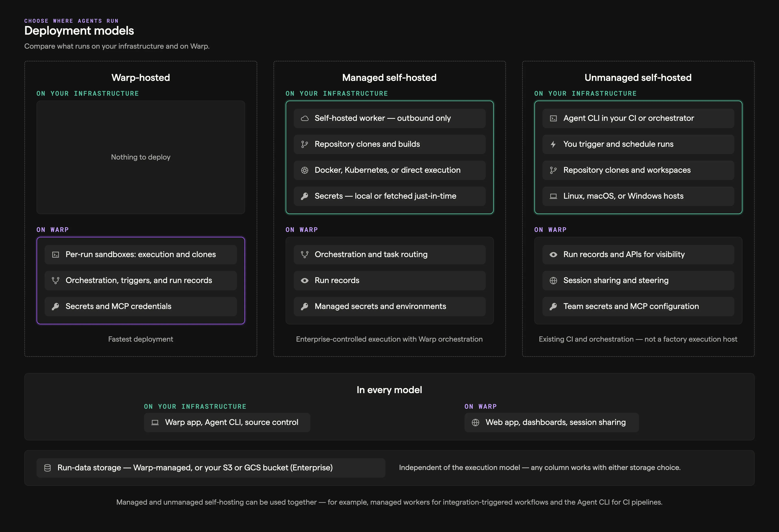Screen dimensions: 779x532
Task: Select the Warp-hosted column heading
Action: click(141, 78)
